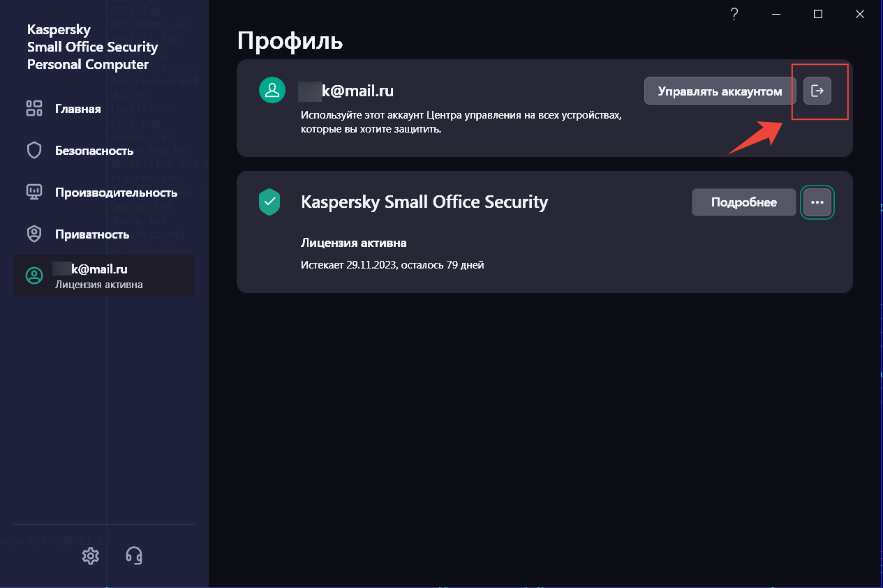Click the sign-out icon next to Управлять аккаунтом
The image size is (883, 588).
pyautogui.click(x=817, y=91)
